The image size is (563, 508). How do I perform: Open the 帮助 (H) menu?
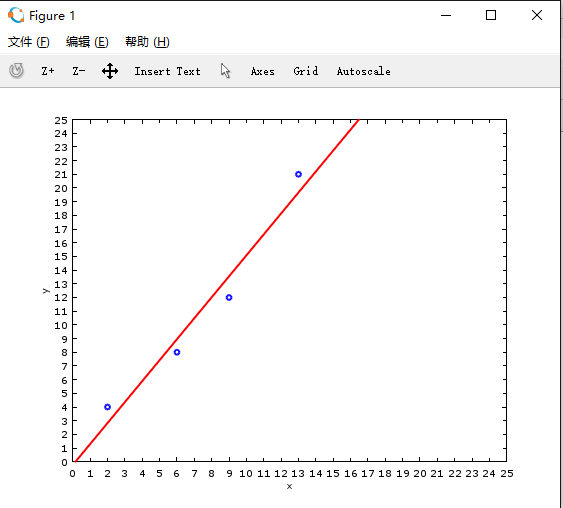[x=147, y=42]
